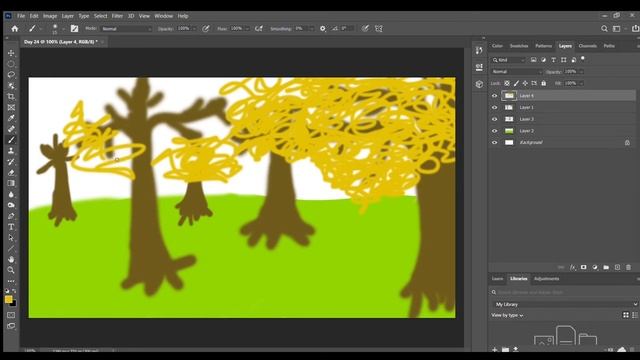Hide Layer 1 visibility eye
Screen dimensions: 640x360
pos(495,107)
